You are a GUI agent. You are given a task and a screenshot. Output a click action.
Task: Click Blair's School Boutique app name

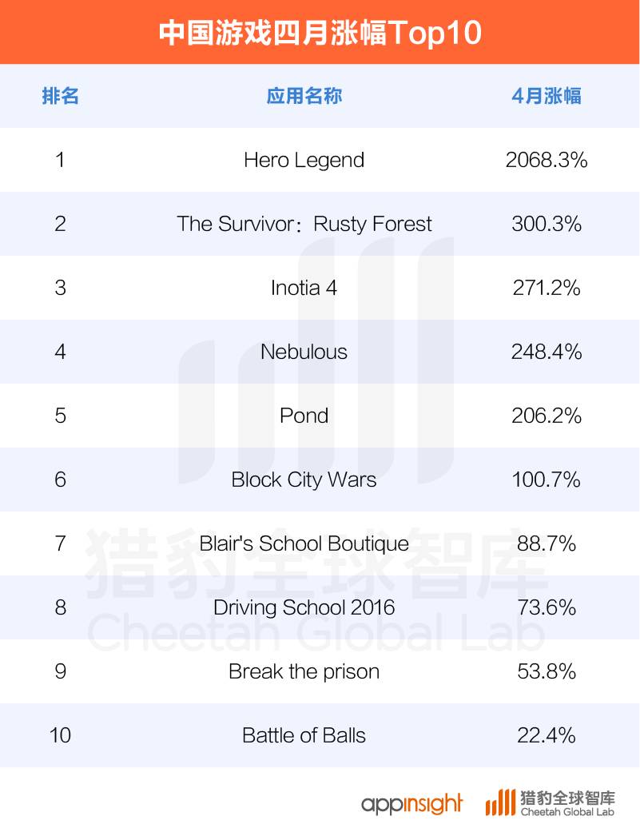pos(304,543)
